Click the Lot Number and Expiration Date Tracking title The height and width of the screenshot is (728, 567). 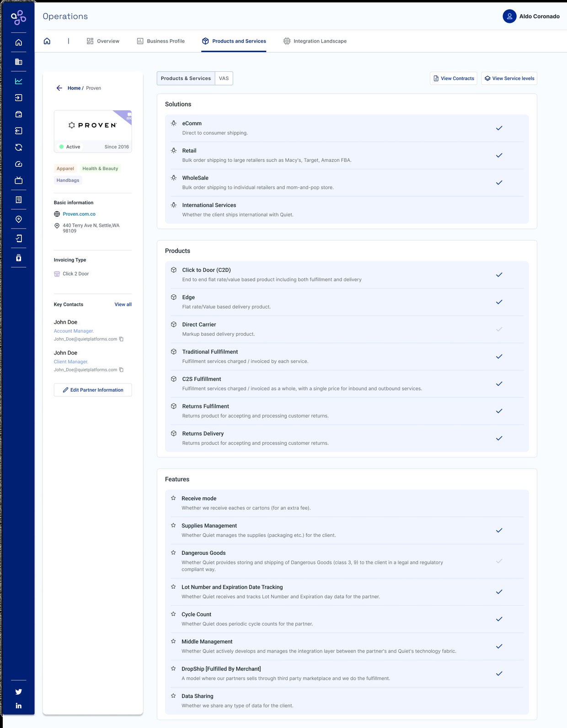coord(232,587)
